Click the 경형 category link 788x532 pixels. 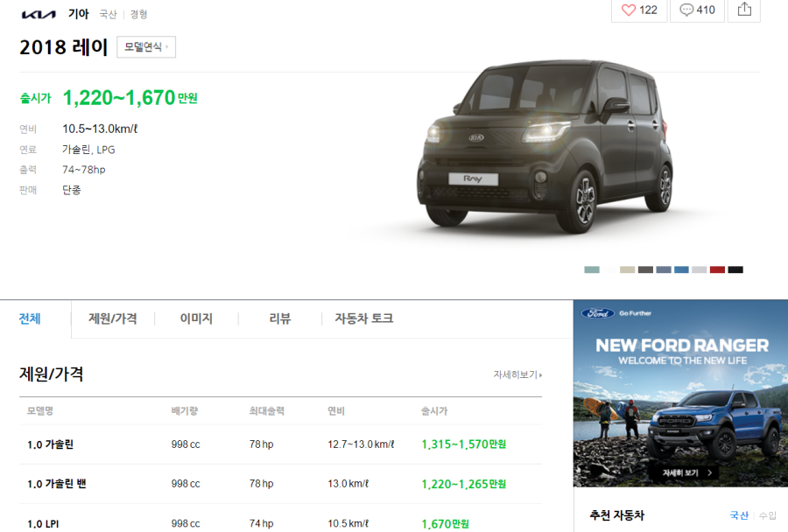(x=138, y=15)
